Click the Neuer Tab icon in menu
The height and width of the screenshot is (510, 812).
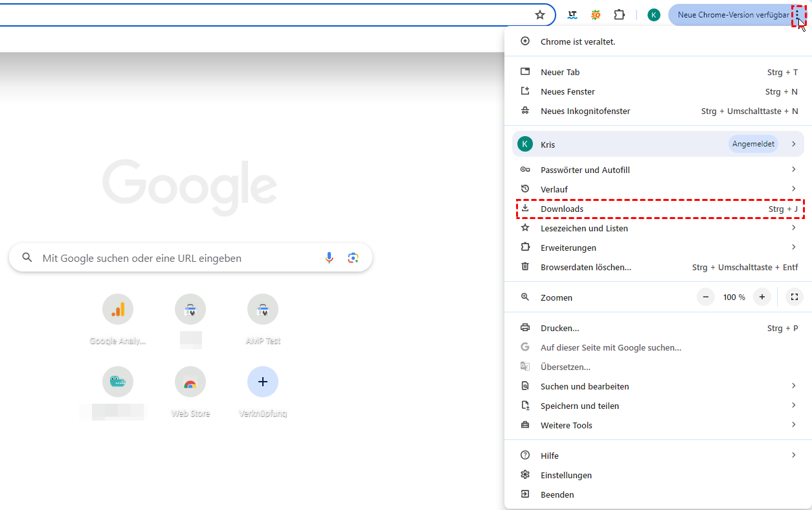[525, 72]
